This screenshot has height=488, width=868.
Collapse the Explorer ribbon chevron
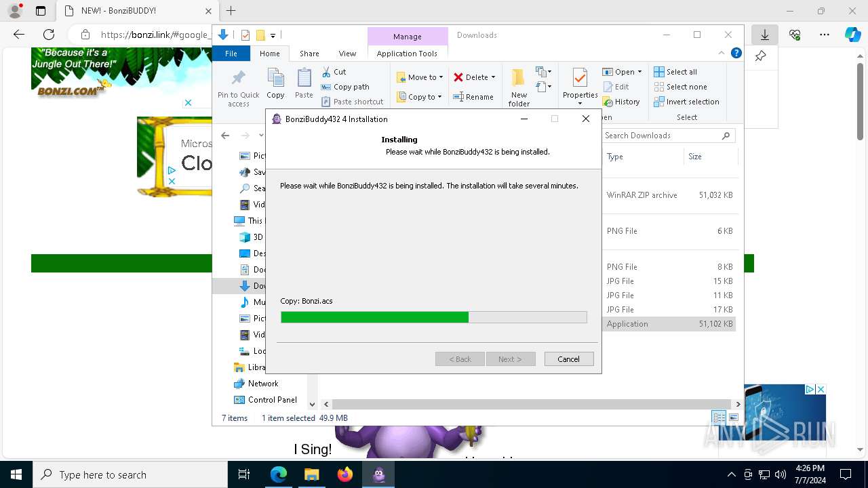point(722,53)
